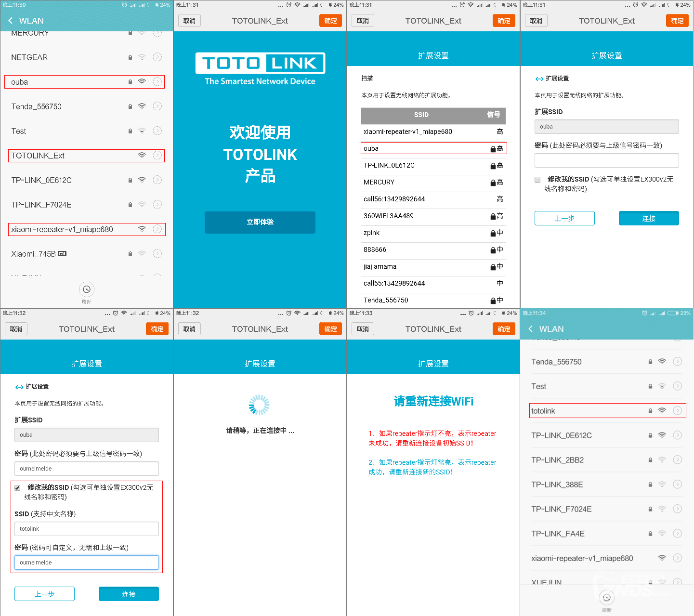Check the unchecked 修改我的SSID checkbox
This screenshot has width=694, height=616.
point(537,180)
